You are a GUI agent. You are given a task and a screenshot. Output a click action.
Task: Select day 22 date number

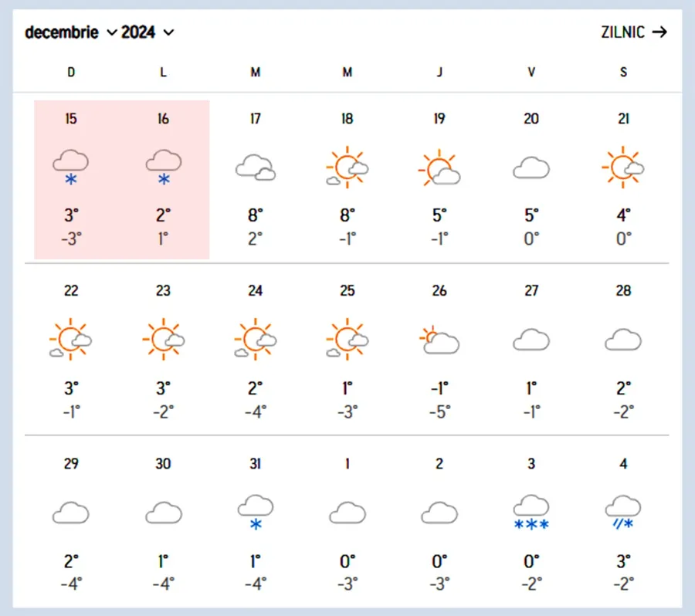[x=71, y=291]
